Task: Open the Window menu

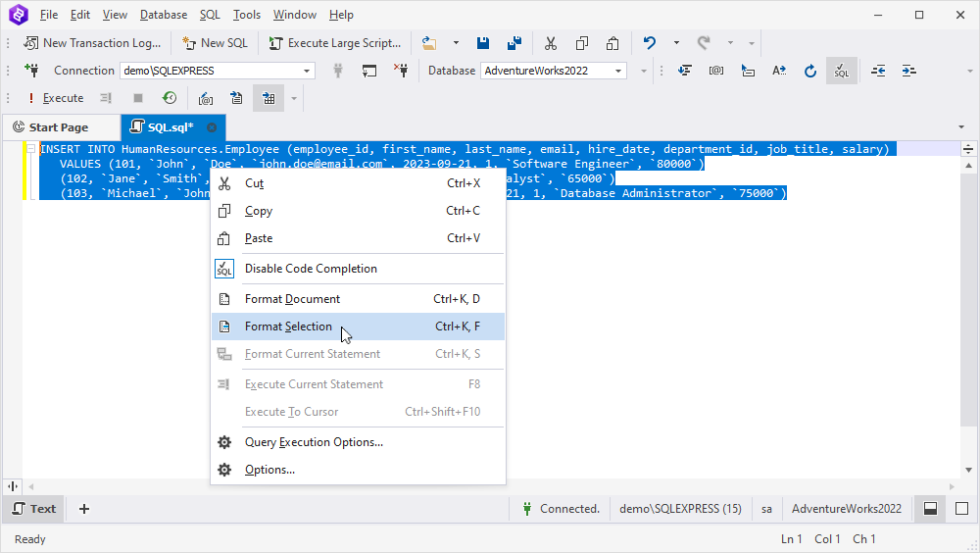Action: 295,15
